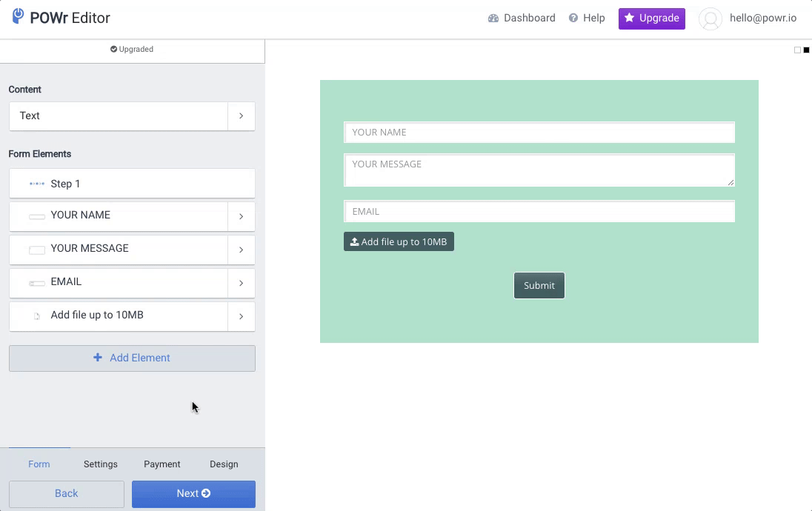Image resolution: width=812 pixels, height=511 pixels.
Task: Click the YOUR NAME input in preview
Action: coord(539,133)
